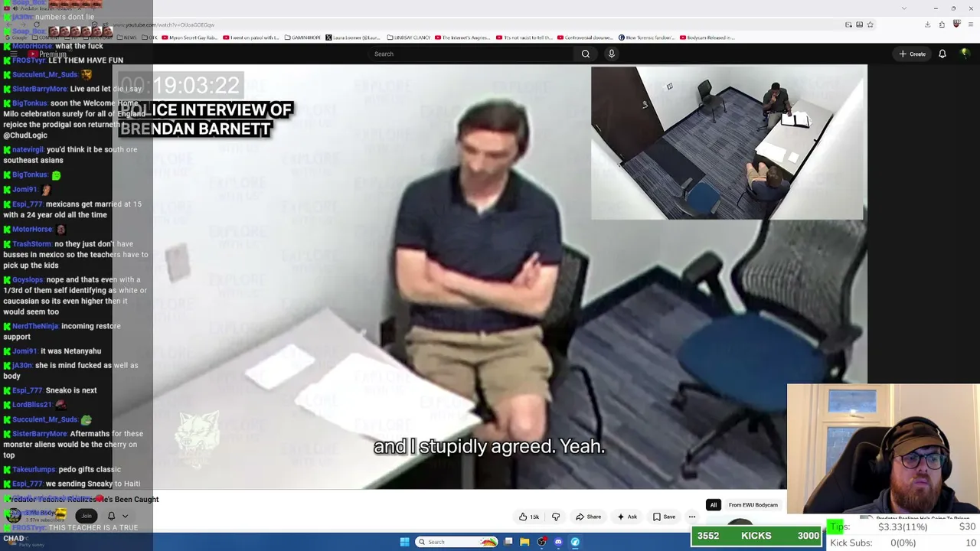Click the main video player frame
Image resolution: width=980 pixels, height=551 pixels.
pos(490,275)
